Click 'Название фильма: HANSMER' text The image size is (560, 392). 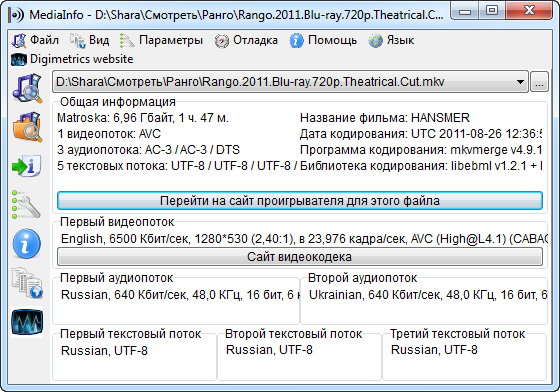tap(385, 118)
